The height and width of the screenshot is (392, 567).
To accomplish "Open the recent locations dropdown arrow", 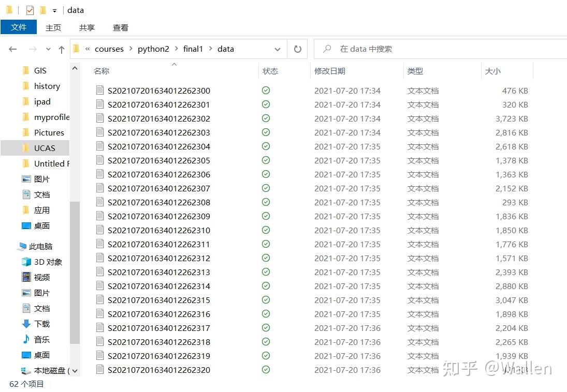I will coord(48,49).
